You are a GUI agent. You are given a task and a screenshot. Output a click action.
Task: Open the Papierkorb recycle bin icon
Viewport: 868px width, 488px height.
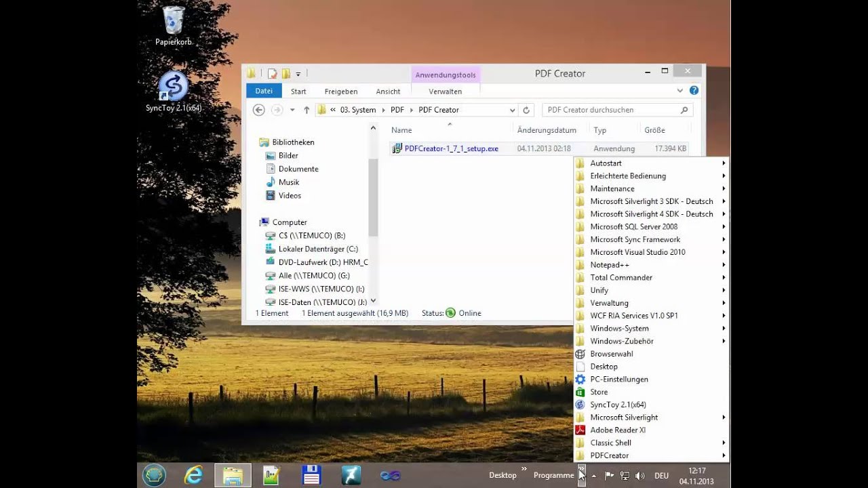pyautogui.click(x=174, y=26)
